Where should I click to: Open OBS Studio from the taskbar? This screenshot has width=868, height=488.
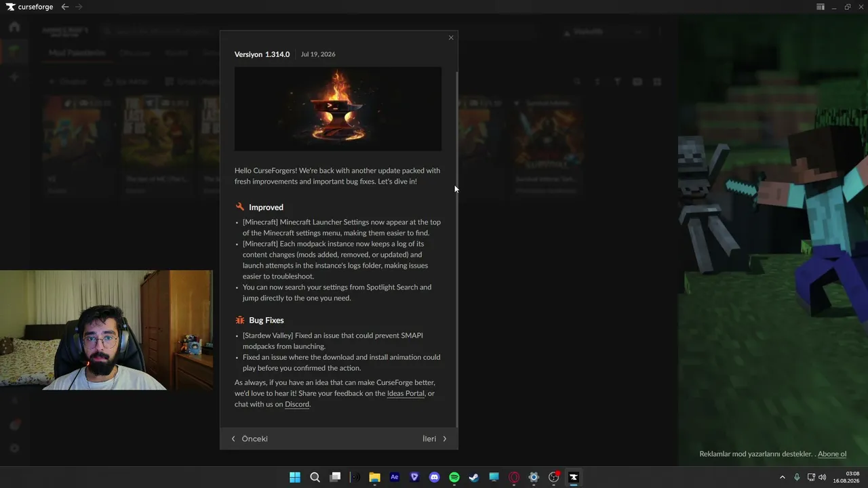554,477
